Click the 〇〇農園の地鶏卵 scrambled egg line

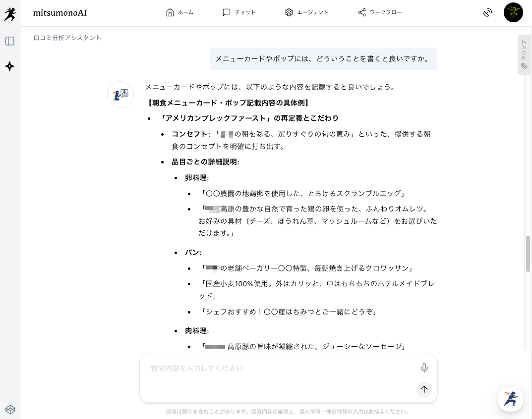point(302,194)
